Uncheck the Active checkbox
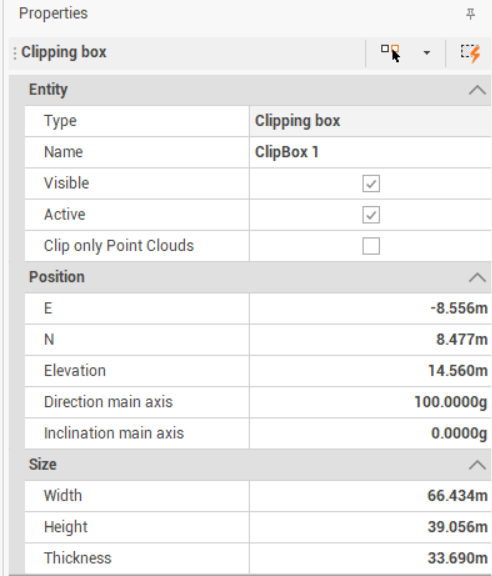This screenshot has height=576, width=492. click(x=371, y=215)
